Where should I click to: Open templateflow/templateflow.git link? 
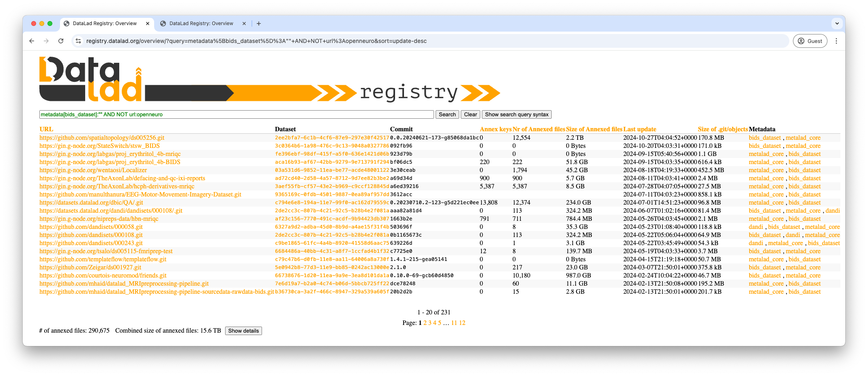103,259
